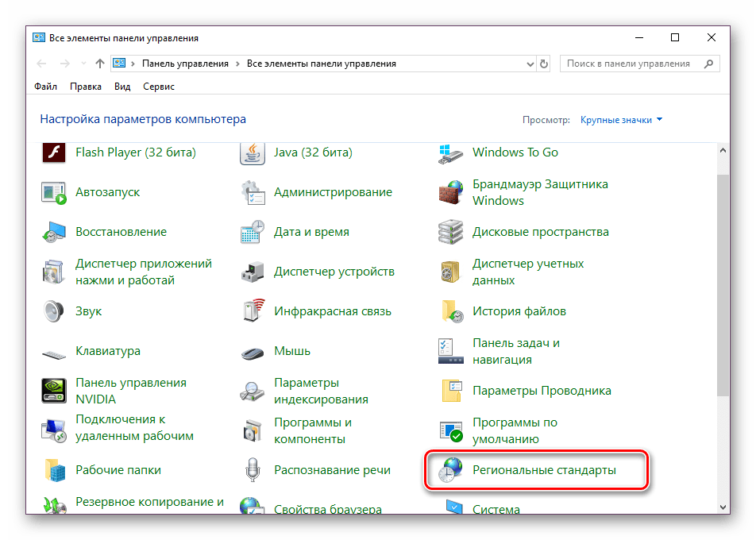Viewport: 756px width, 540px height.
Task: Click the Мышь link text
Action: (292, 351)
